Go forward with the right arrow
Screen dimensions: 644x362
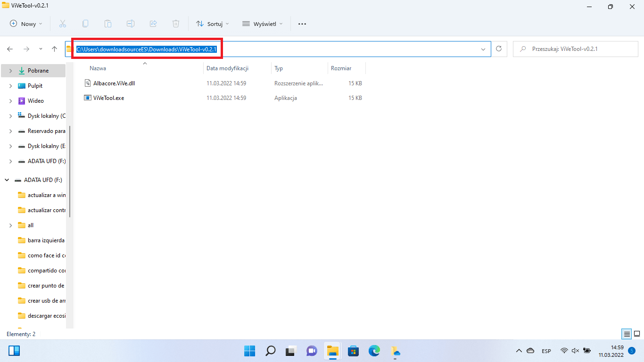pos(26,49)
